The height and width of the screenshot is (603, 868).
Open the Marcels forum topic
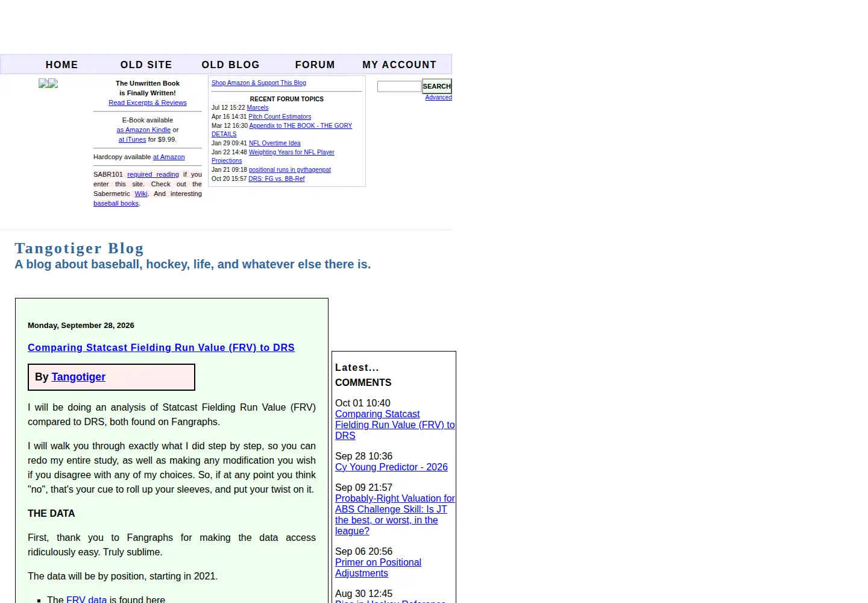[257, 108]
